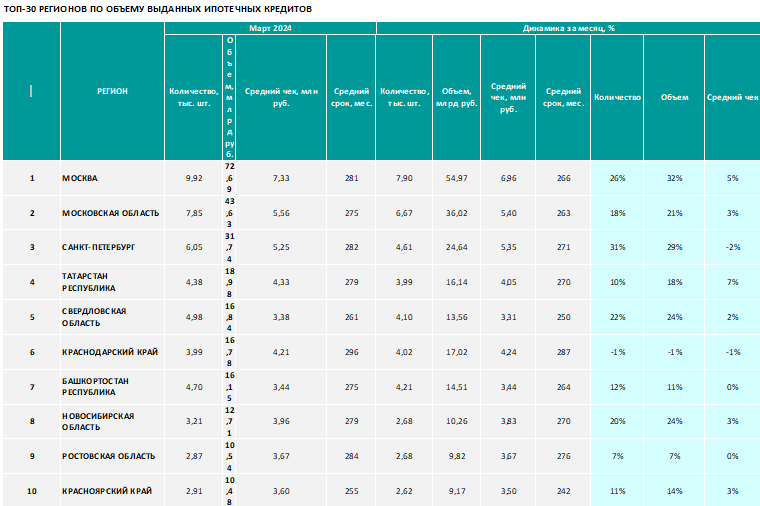
Task: Select the НОВОСИБИРСКАЯ ОБЛАСТЬ cell
Action: tap(112, 421)
